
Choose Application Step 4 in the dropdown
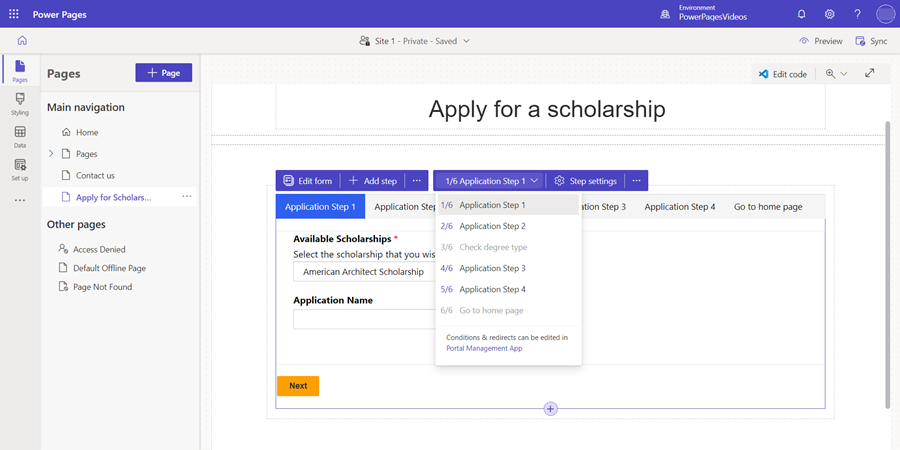[x=492, y=289]
